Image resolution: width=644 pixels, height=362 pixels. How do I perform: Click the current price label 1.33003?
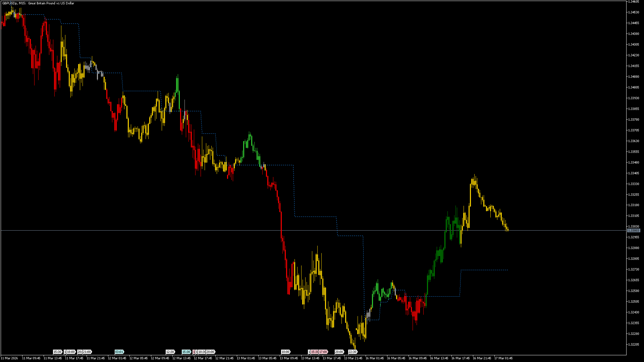[634, 231]
